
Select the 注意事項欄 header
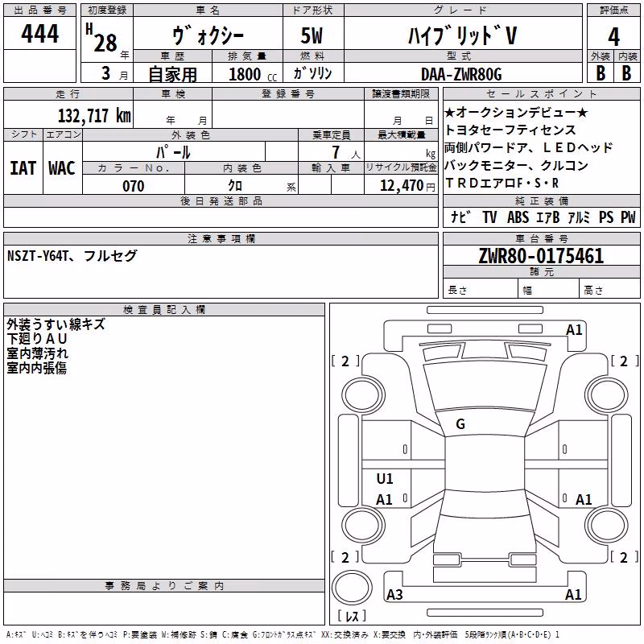221,238
